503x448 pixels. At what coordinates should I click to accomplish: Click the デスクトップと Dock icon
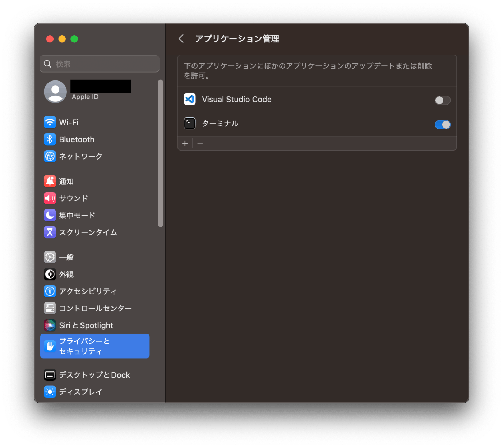coord(50,375)
